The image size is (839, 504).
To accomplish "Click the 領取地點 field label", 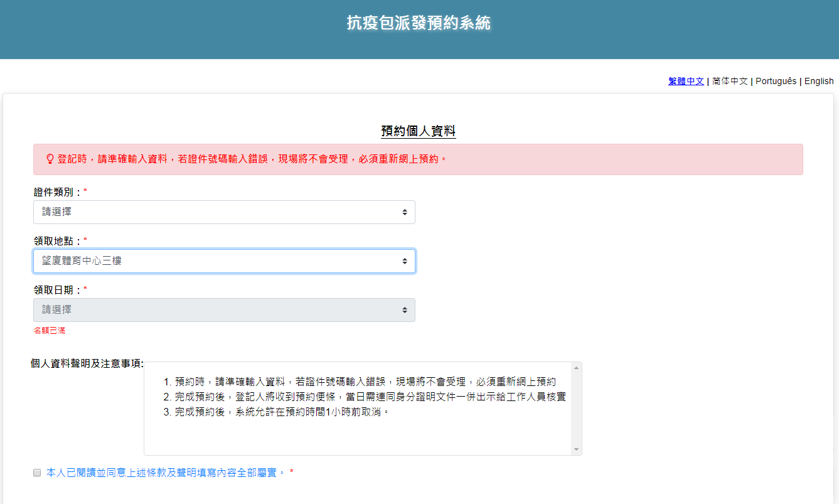I will coord(58,241).
